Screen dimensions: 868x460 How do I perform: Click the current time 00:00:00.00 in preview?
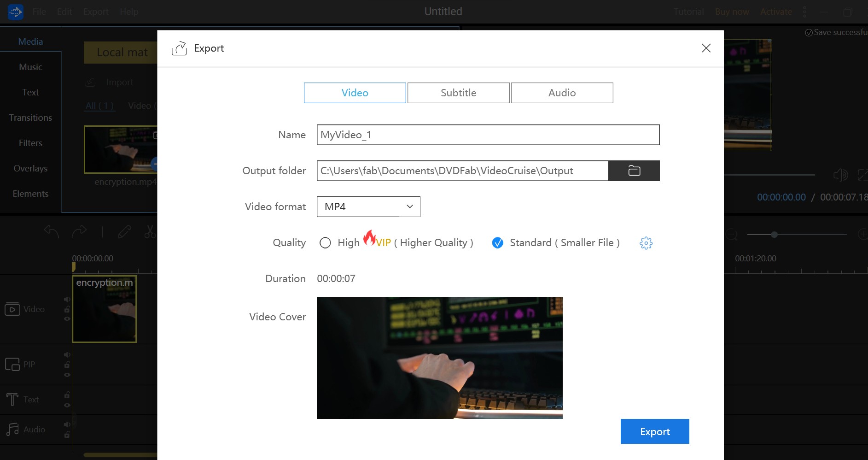[781, 197]
